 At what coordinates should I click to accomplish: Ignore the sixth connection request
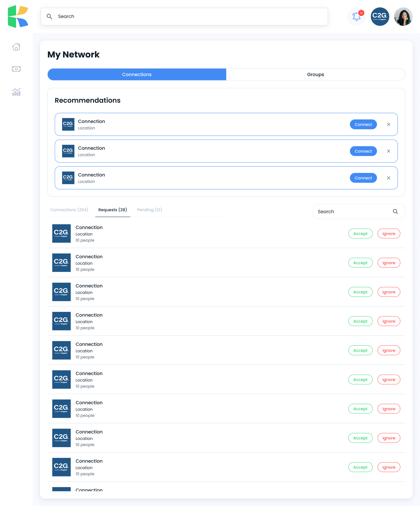point(389,379)
